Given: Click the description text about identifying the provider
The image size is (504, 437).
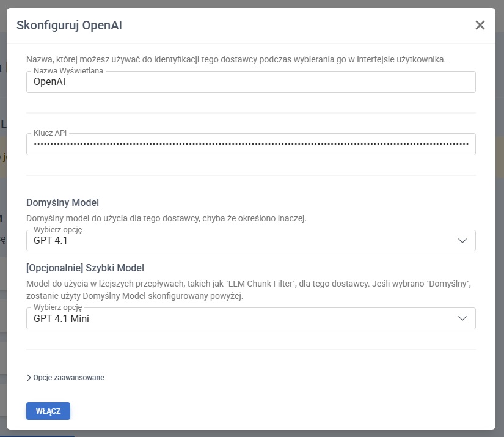Looking at the screenshot, I should 236,59.
